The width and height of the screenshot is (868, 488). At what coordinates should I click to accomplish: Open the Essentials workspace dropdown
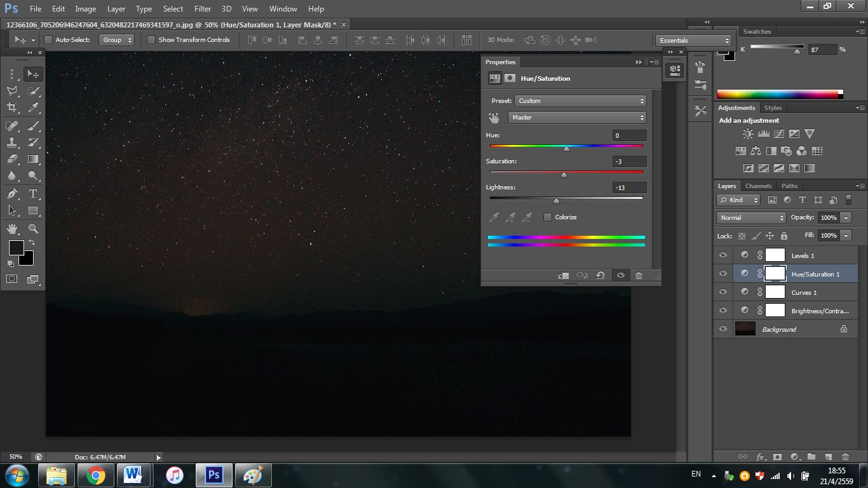(x=694, y=41)
